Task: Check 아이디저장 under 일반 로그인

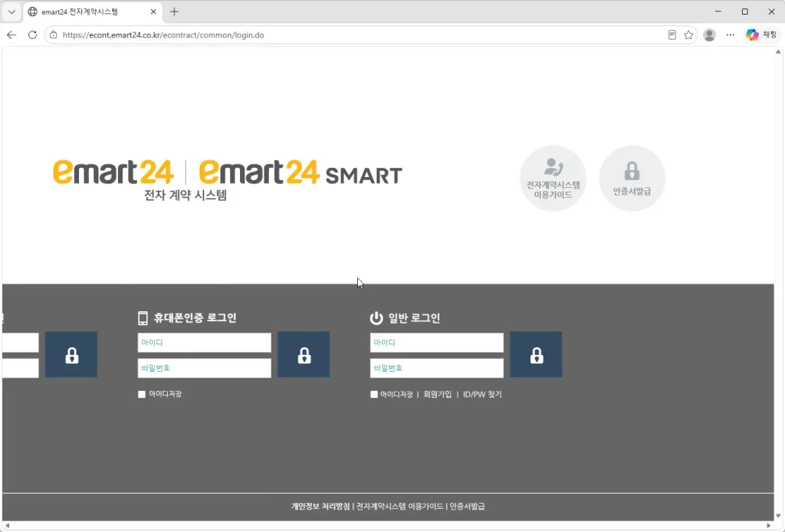Action: point(374,394)
